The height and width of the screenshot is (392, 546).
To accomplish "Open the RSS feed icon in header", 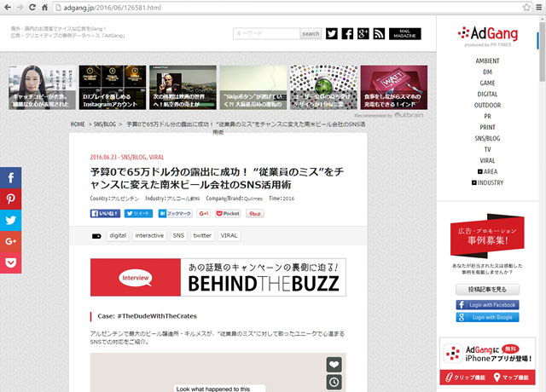I will point(377,34).
